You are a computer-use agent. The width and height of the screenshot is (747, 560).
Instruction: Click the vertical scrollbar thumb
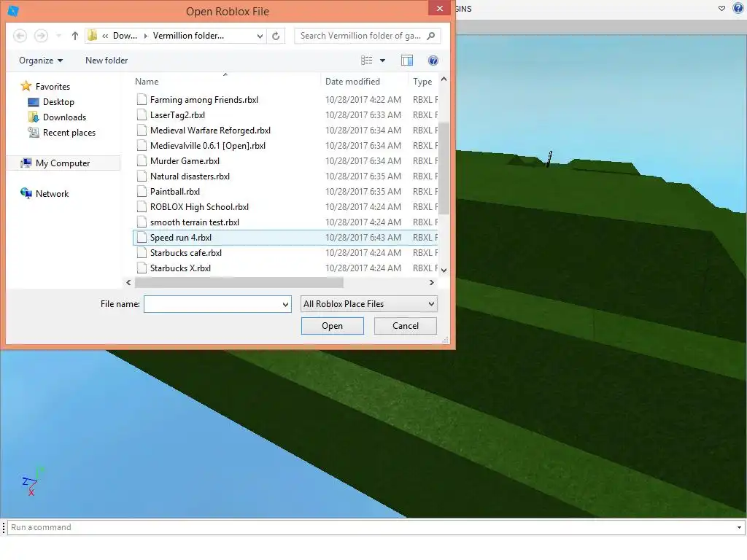pyautogui.click(x=444, y=168)
